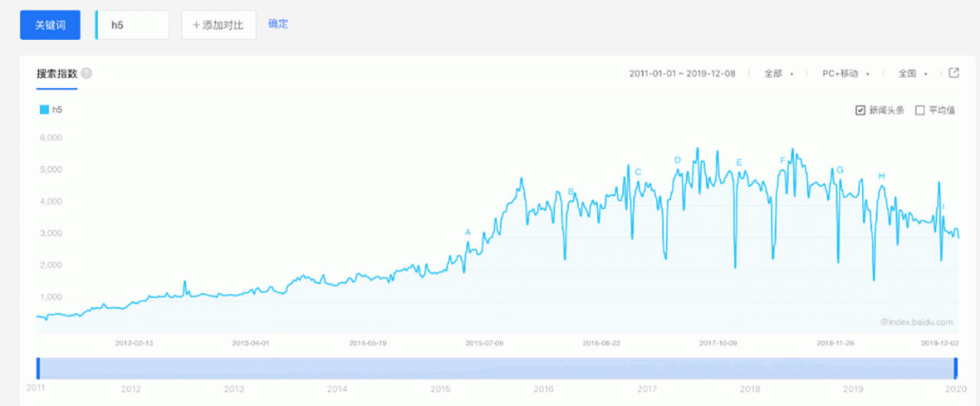Open the date range 2011-01-01 ~ 2019-12-08 picker

point(682,74)
